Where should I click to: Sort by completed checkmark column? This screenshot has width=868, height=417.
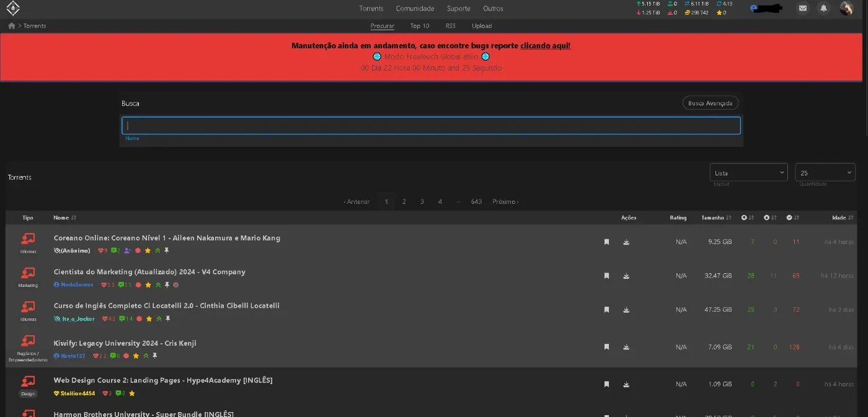792,218
